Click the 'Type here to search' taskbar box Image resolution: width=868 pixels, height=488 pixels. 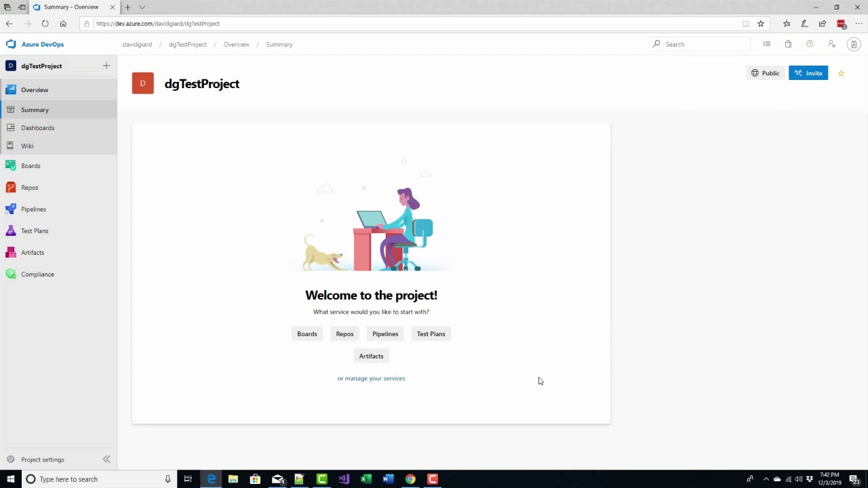pyautogui.click(x=98, y=479)
